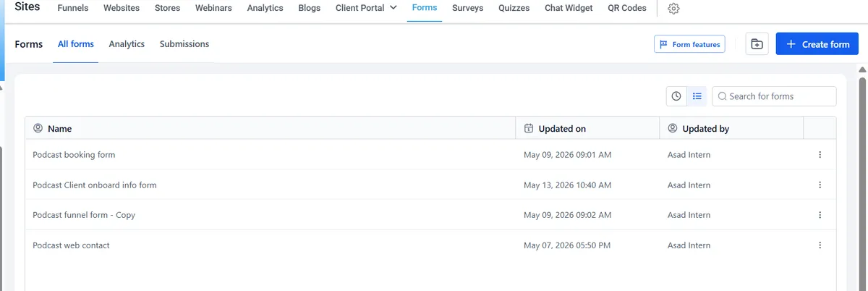Viewport: 868px width, 291px height.
Task: Open actions menu for Podcast funnel form - Copy
Action: pos(820,215)
